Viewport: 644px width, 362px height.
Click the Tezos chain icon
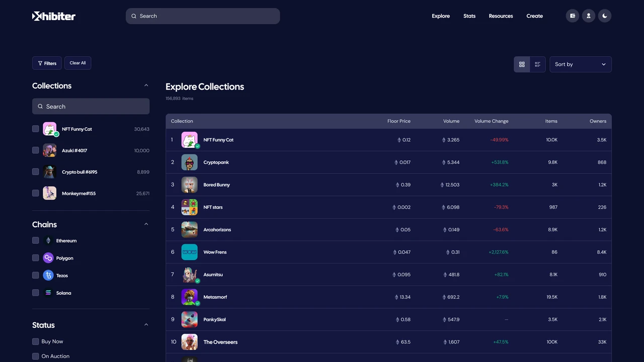click(48, 276)
